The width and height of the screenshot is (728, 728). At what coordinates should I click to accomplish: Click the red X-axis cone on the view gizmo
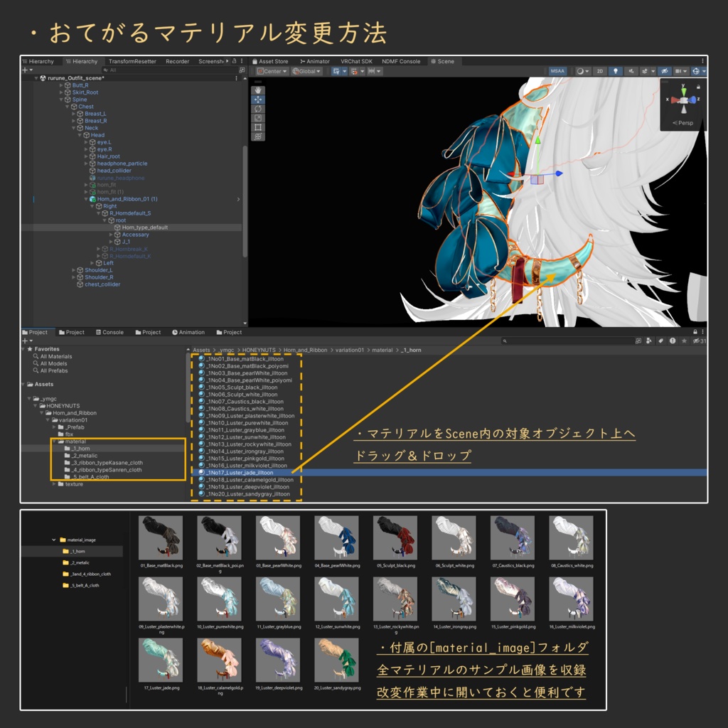pyautogui.click(x=675, y=100)
